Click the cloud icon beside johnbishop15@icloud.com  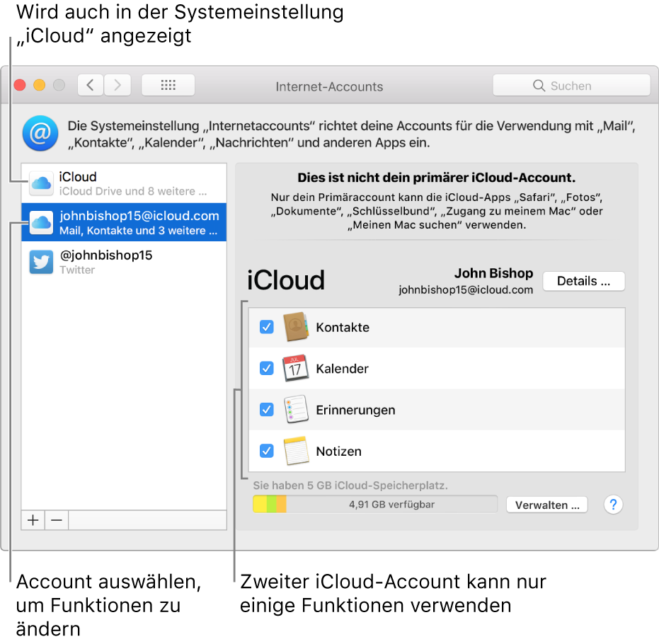[x=41, y=222]
